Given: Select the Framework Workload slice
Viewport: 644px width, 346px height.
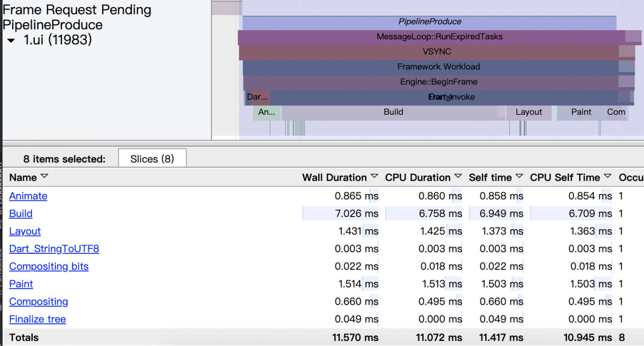Looking at the screenshot, I should coord(438,67).
